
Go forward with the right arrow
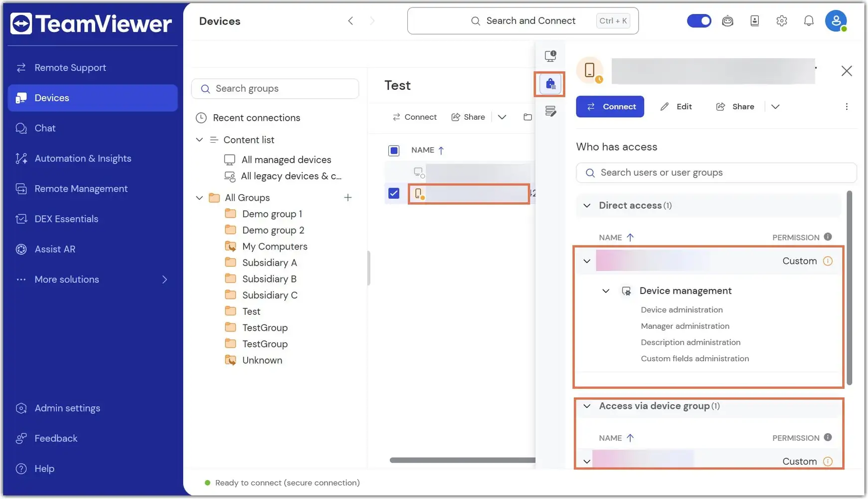click(372, 21)
